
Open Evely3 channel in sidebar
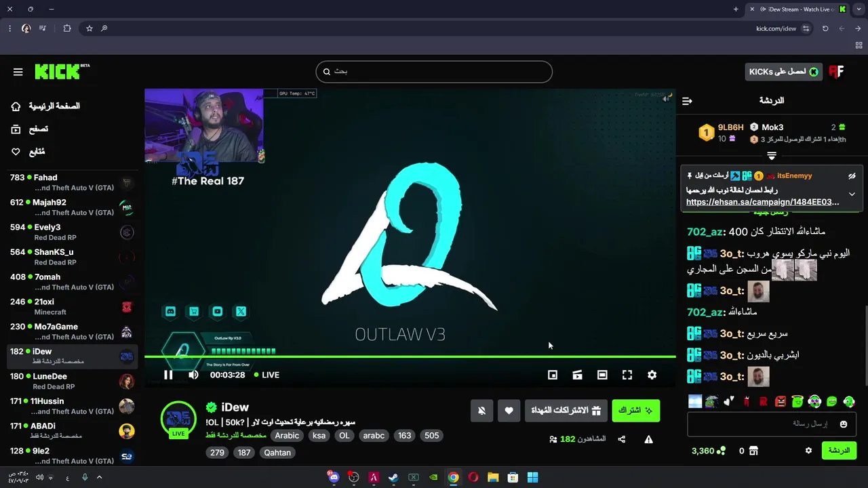coord(71,232)
